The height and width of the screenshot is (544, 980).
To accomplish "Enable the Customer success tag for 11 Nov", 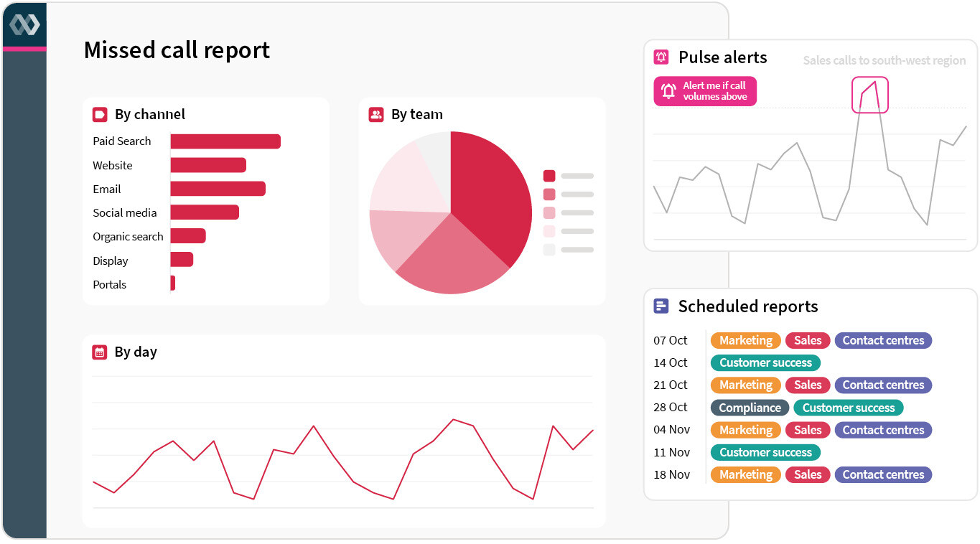I will click(x=765, y=452).
